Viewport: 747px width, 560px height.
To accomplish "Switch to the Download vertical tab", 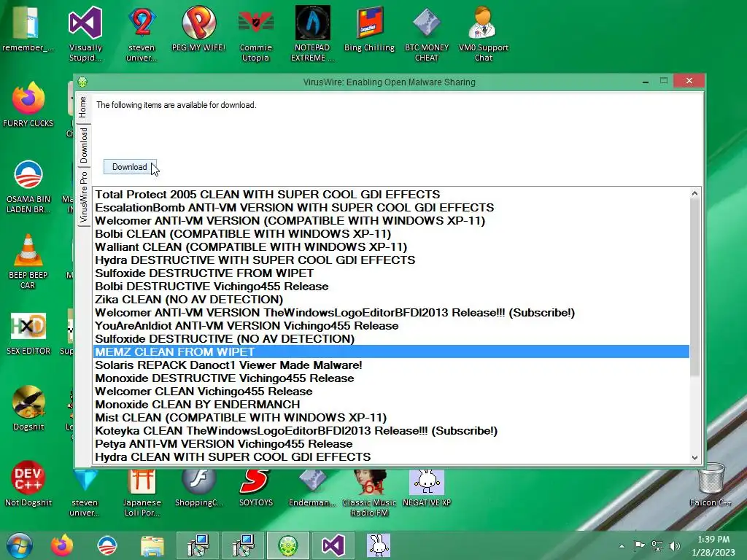I will (x=84, y=145).
